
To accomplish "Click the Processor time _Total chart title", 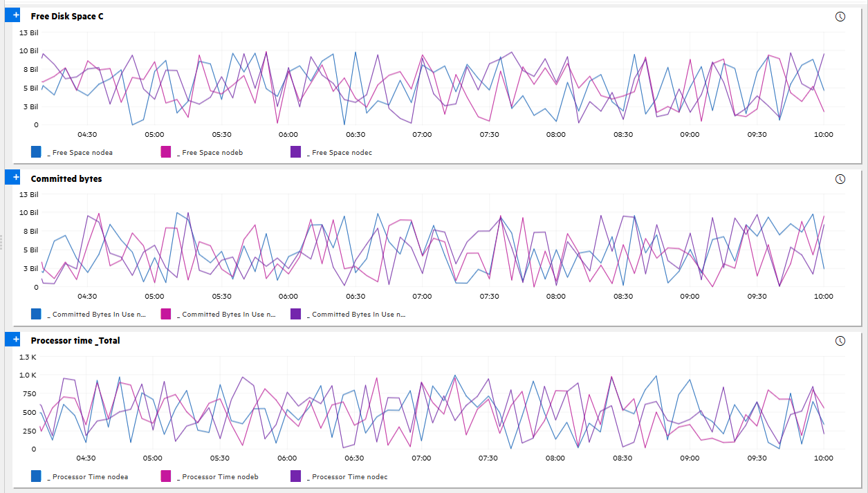I will 75,340.
